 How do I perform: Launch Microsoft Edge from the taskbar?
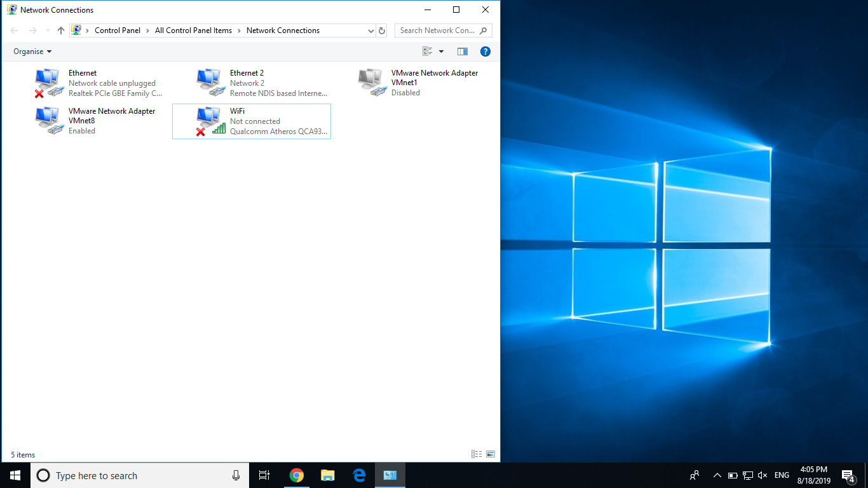click(x=358, y=475)
